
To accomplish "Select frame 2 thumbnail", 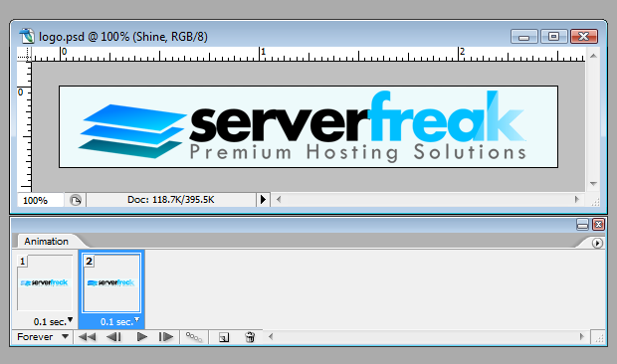I will coord(111,282).
